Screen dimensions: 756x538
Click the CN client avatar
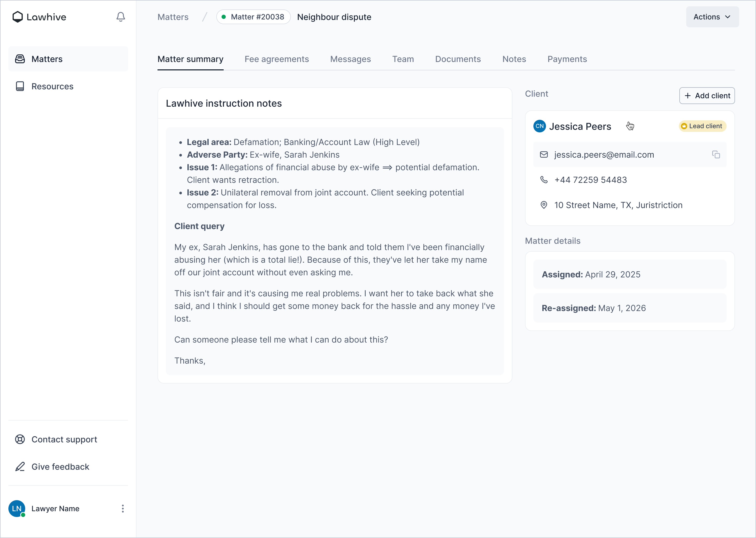click(x=539, y=126)
